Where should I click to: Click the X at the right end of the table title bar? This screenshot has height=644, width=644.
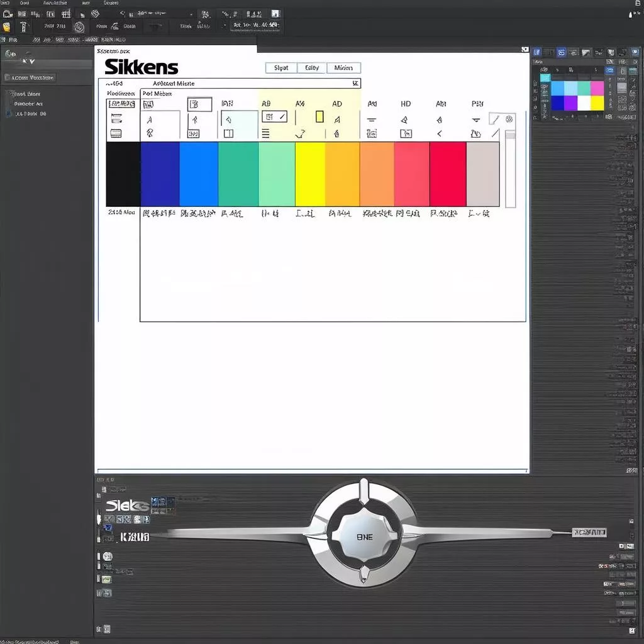tap(355, 83)
